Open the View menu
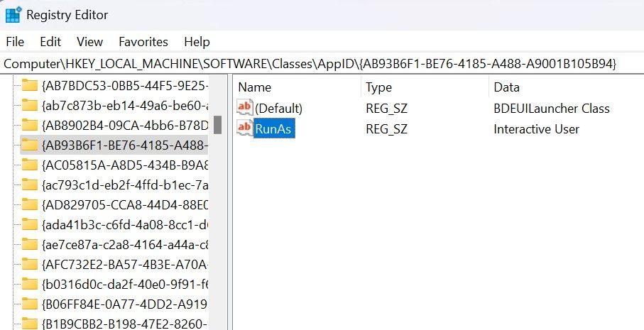Viewport: 644px width, 330px height. point(90,42)
